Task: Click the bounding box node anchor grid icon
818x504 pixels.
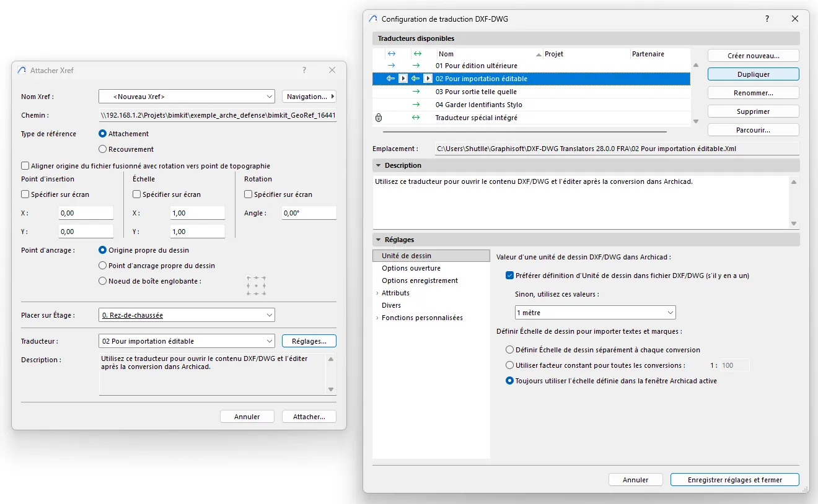Action: [256, 285]
